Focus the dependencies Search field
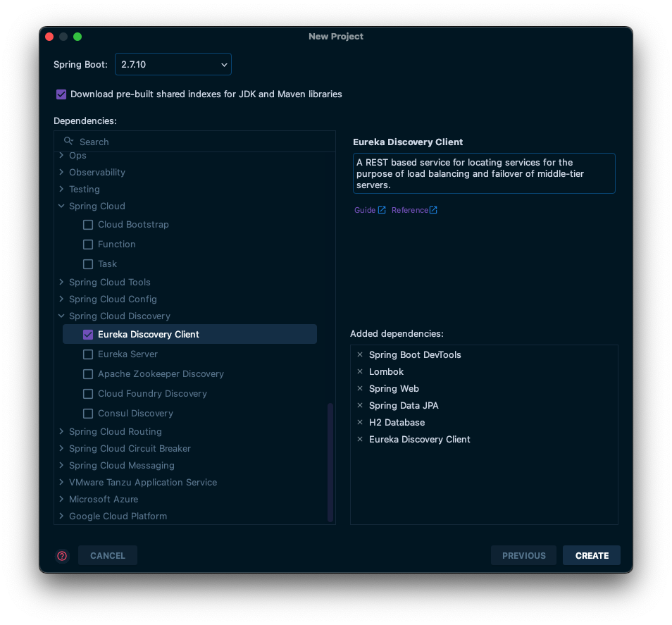The width and height of the screenshot is (672, 625). coord(194,142)
